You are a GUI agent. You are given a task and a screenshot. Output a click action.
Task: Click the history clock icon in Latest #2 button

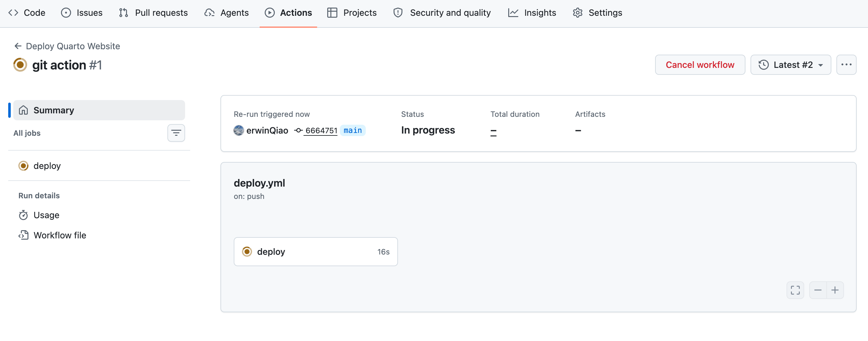click(763, 65)
